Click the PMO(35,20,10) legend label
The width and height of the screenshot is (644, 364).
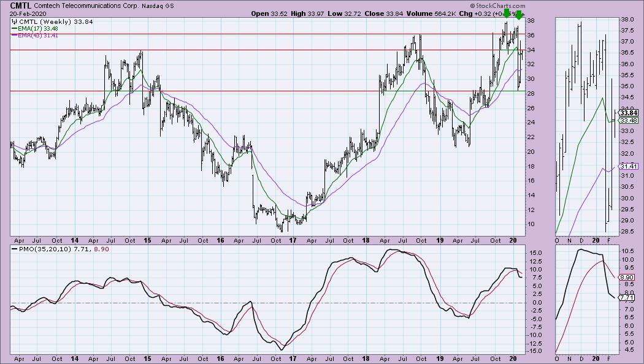(45, 249)
